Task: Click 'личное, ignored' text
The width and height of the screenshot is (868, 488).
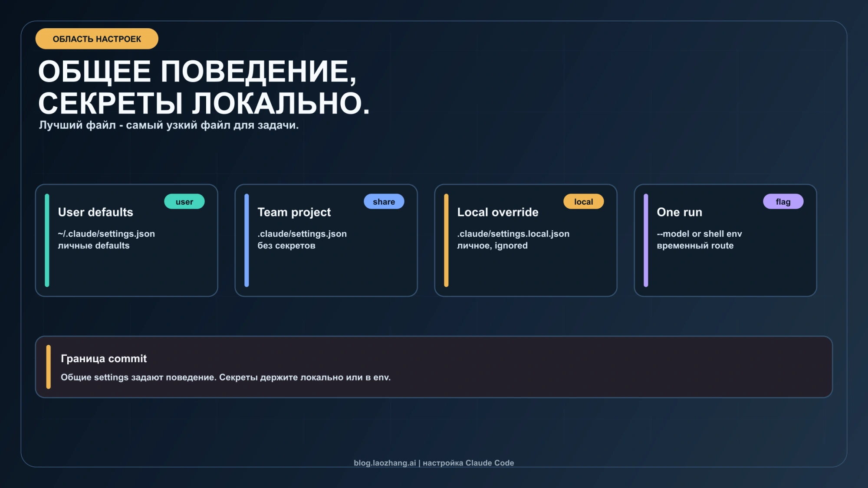Action: tap(492, 246)
